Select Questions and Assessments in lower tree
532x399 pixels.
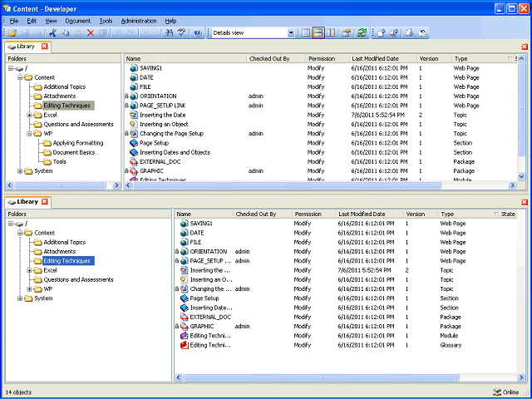point(78,279)
